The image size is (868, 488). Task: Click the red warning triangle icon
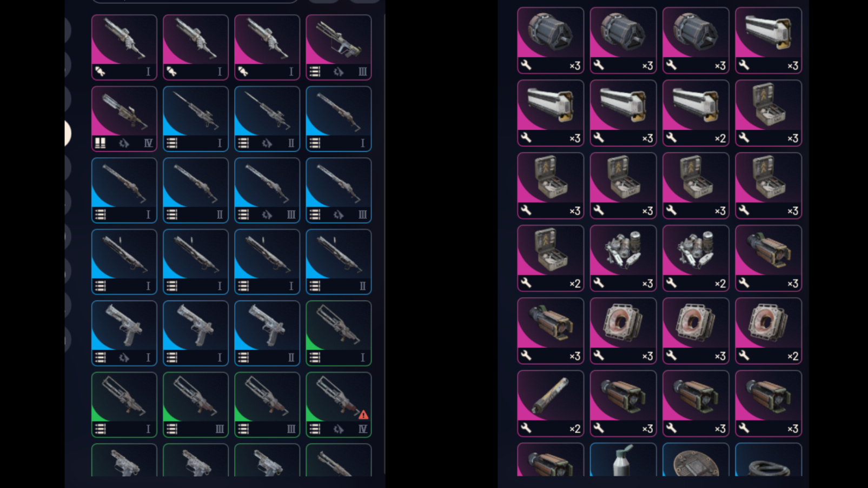(363, 415)
